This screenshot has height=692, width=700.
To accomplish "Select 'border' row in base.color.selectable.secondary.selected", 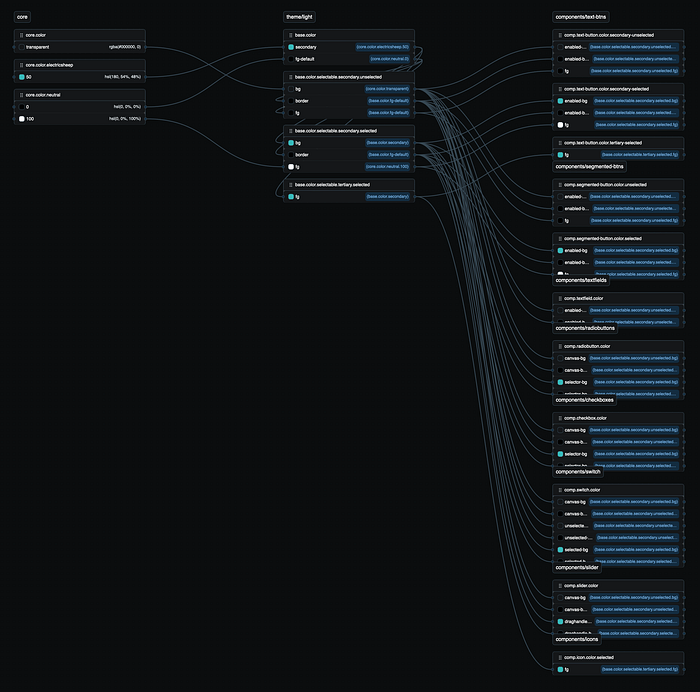I will pyautogui.click(x=349, y=155).
